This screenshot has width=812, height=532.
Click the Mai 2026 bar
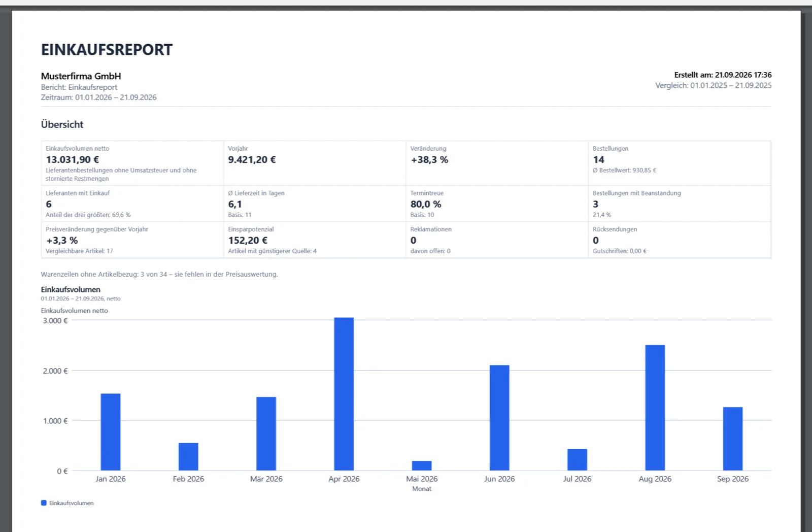422,465
